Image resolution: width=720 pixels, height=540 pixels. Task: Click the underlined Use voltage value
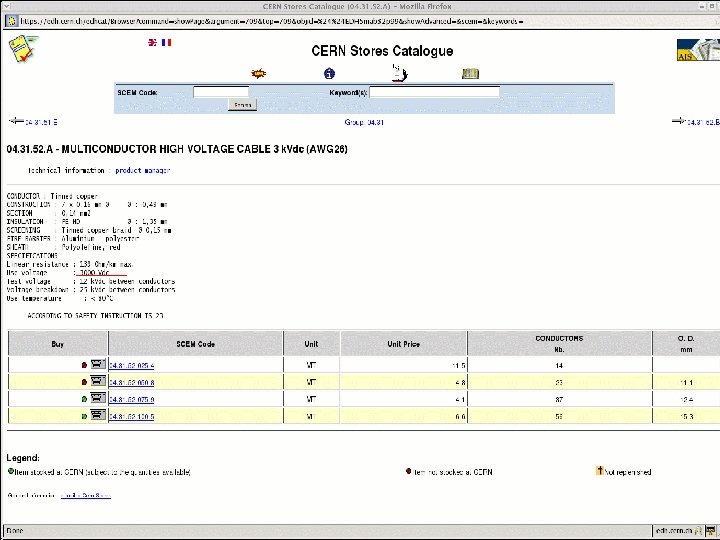click(94, 273)
